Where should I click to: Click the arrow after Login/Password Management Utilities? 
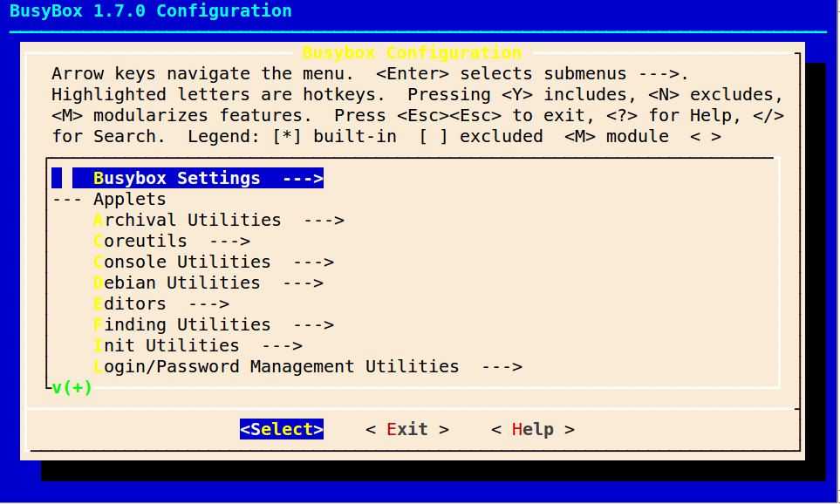click(502, 366)
